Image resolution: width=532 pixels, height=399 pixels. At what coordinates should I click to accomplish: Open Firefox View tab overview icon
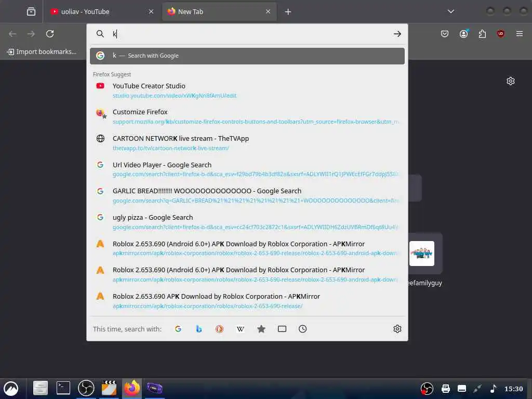pos(31,11)
